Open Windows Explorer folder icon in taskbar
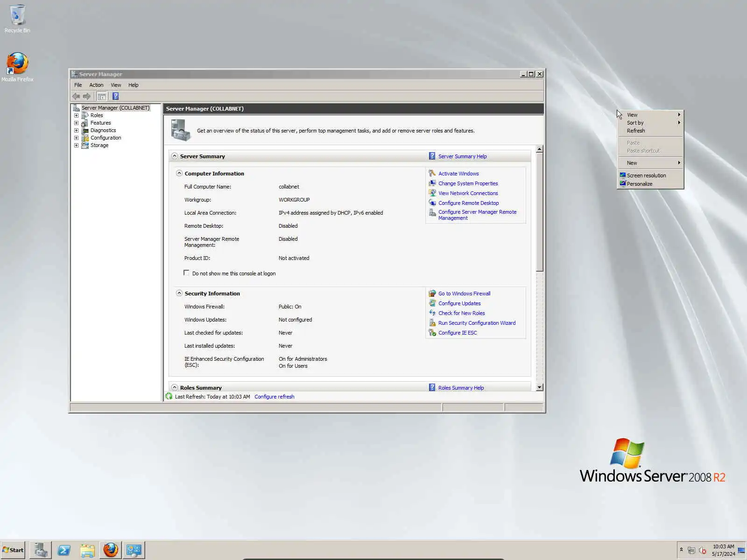This screenshot has width=747, height=560. 87,550
